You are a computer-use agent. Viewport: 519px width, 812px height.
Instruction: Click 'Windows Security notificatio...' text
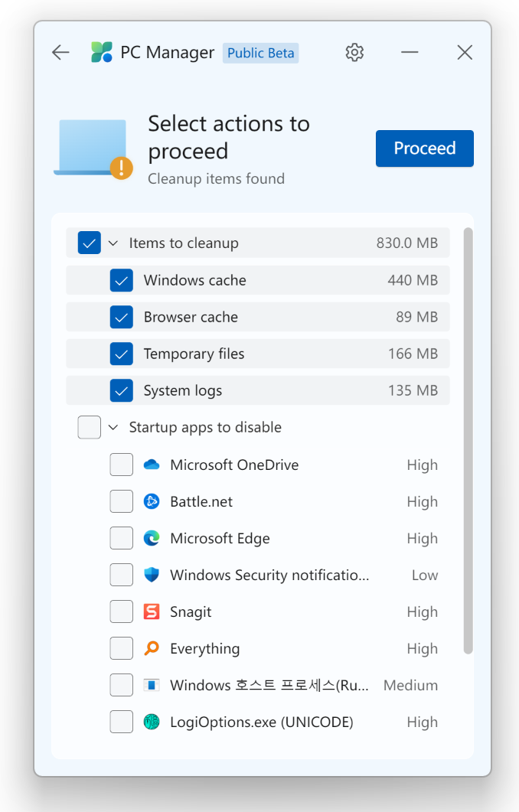point(269,575)
